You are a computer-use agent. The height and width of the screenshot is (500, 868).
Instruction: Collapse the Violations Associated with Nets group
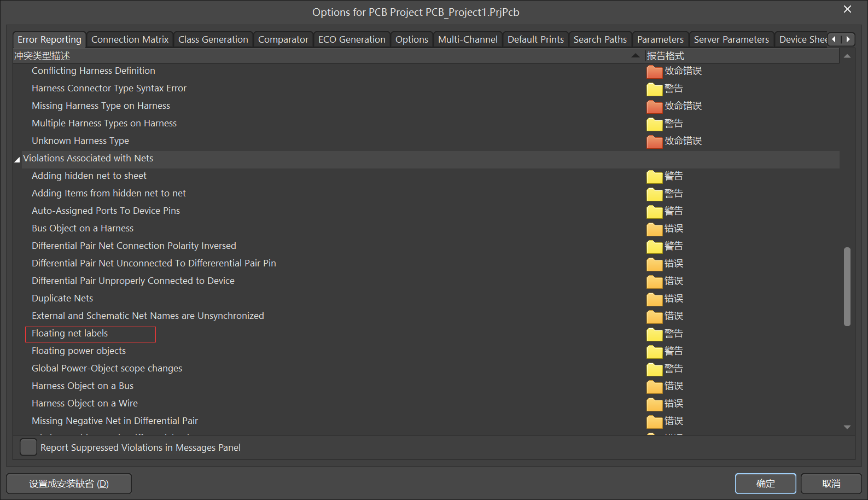17,159
